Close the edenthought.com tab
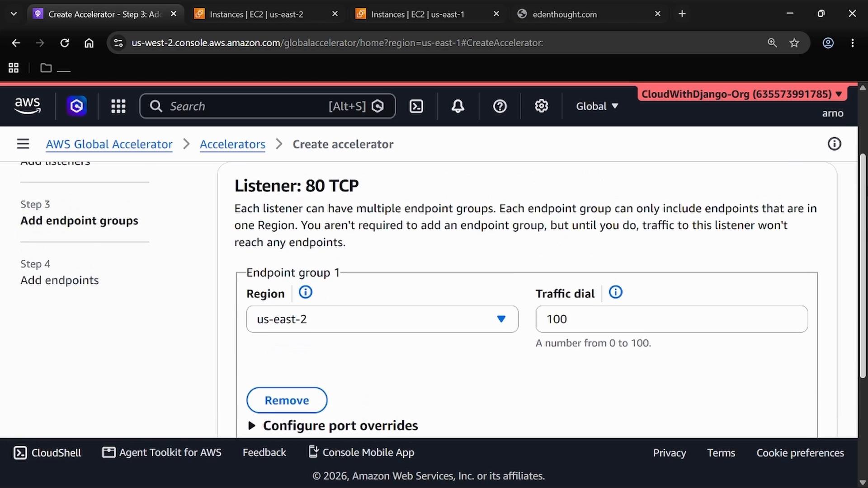The height and width of the screenshot is (488, 868). [658, 14]
